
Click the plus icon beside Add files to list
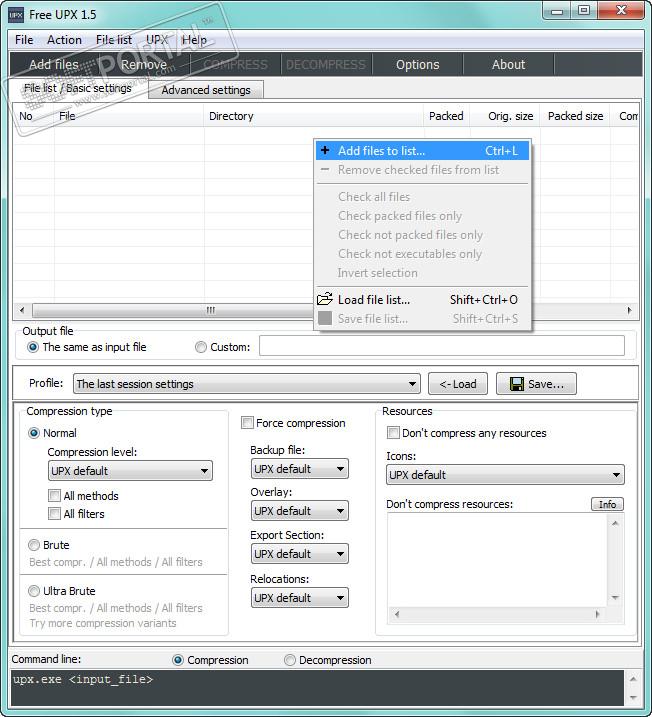325,150
